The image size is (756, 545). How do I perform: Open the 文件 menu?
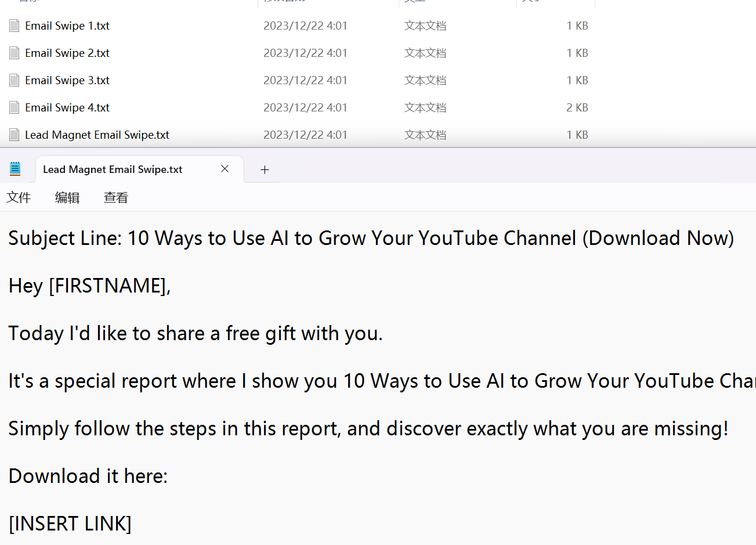(19, 198)
